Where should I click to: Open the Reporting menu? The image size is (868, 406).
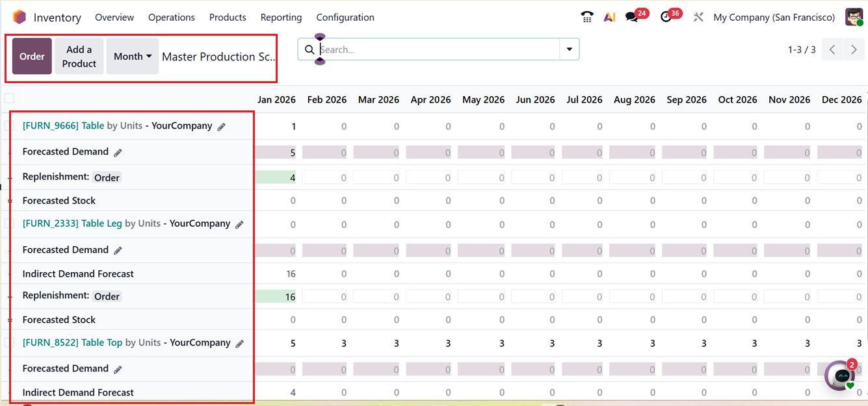tap(281, 17)
